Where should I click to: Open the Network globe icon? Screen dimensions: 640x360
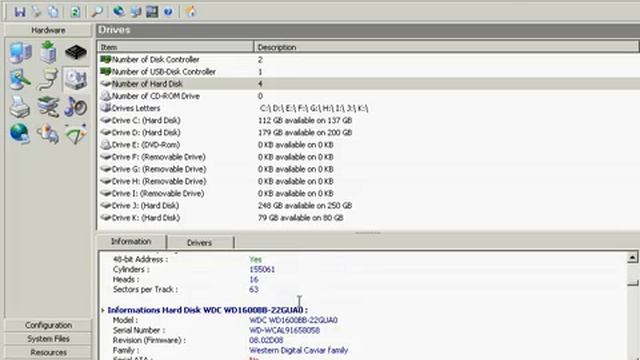pos(20,133)
